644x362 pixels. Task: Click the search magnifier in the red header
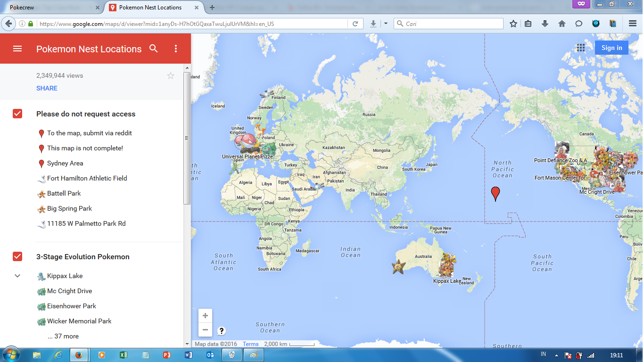154,49
